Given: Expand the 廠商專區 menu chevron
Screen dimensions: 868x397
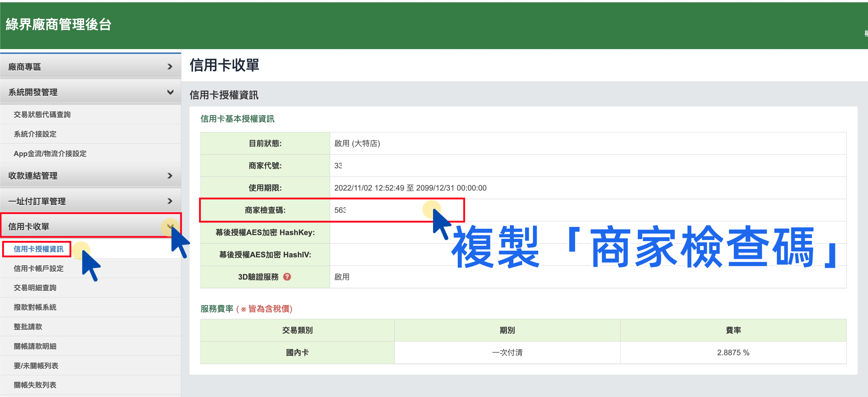Looking at the screenshot, I should (x=170, y=67).
